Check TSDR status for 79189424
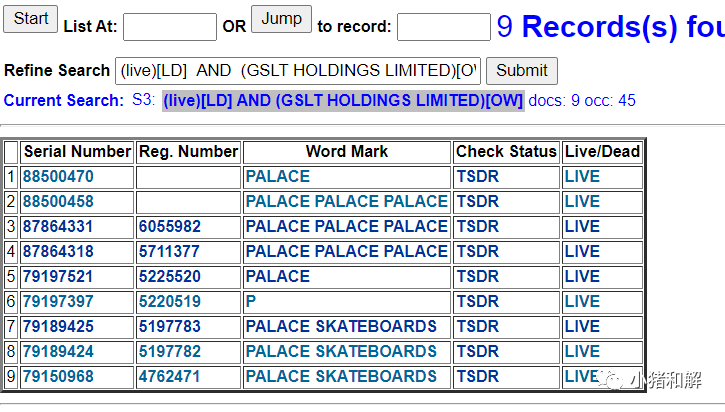This screenshot has height=412, width=725. click(478, 351)
